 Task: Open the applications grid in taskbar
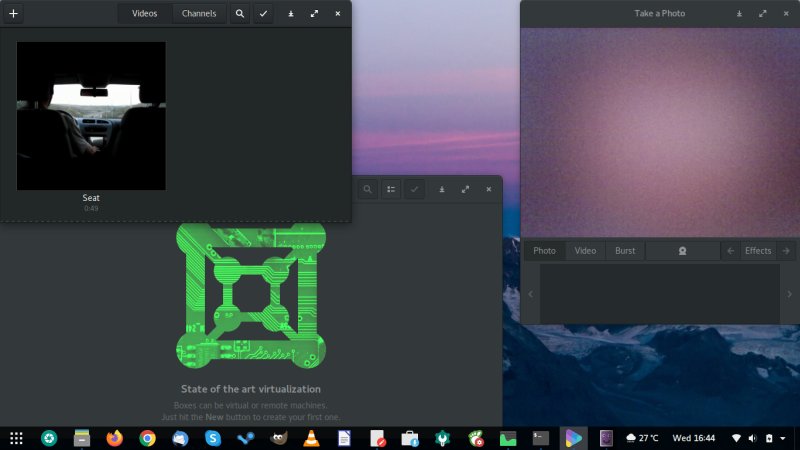[x=16, y=438]
